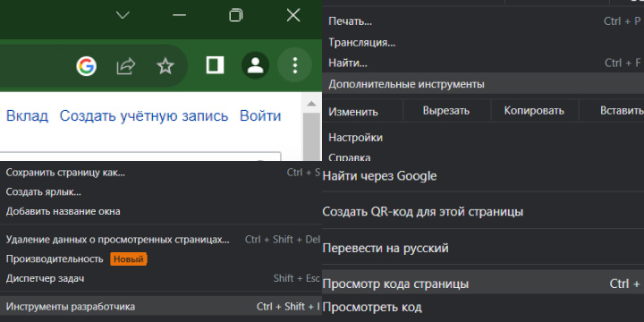Expand Дополнительные инструменты submenu

coord(483,84)
